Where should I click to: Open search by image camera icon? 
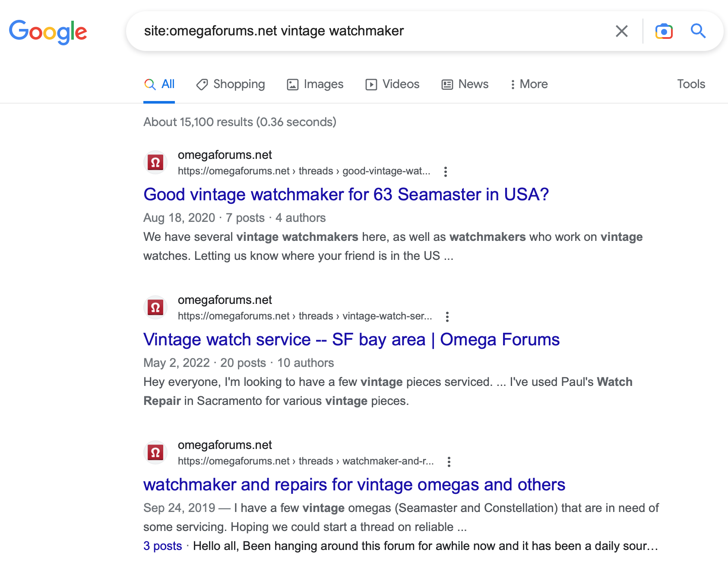point(664,31)
